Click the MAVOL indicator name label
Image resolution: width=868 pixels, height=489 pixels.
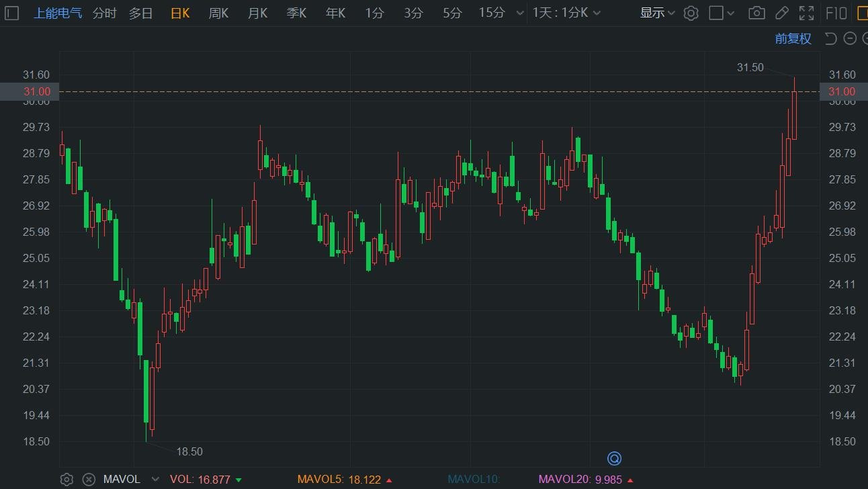pos(122,480)
